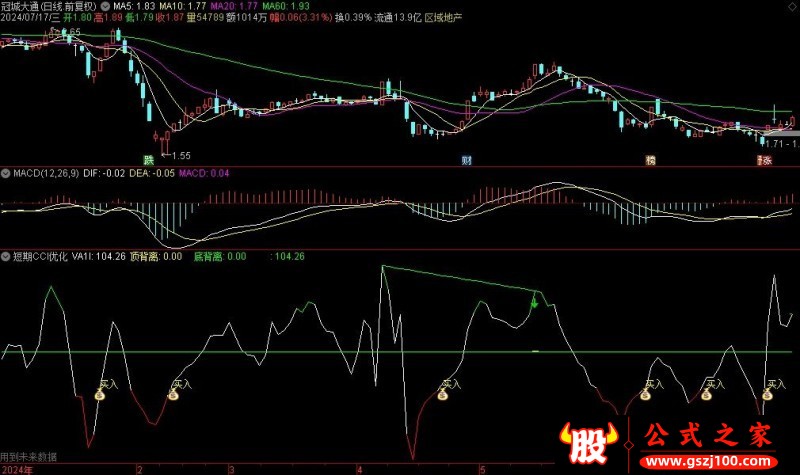Click the close price 收1.87
800x475 pixels.
pos(170,18)
